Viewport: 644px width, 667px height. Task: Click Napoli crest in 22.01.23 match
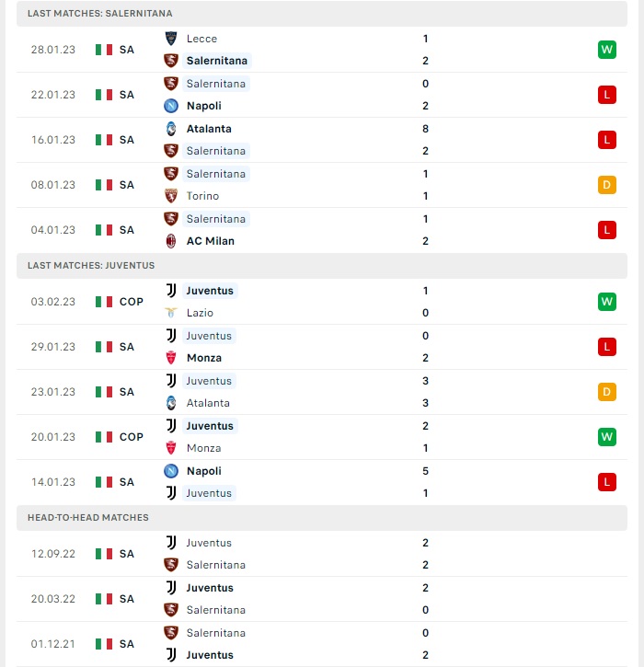click(171, 106)
